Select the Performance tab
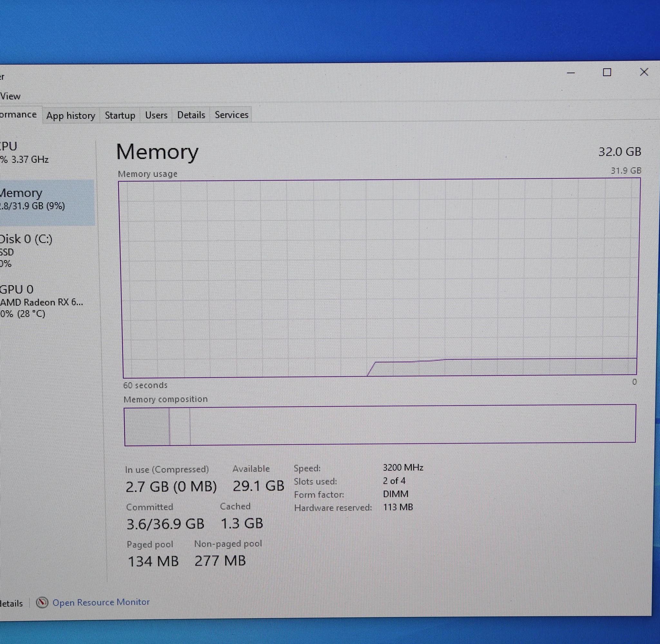Screen dimensions: 660x644 pyautogui.click(x=19, y=115)
